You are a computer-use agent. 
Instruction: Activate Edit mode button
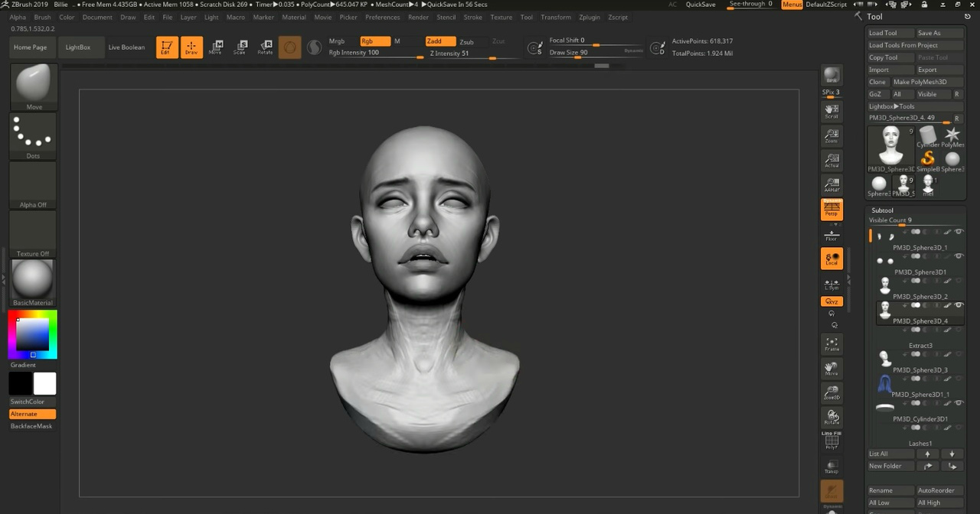click(167, 47)
